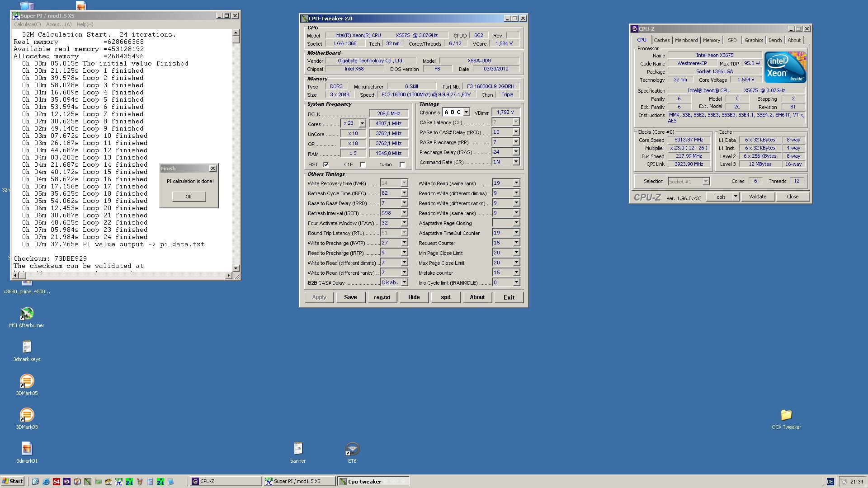Switch to the Memory tab in CPU-Z
Image resolution: width=868 pixels, height=488 pixels.
[711, 40]
